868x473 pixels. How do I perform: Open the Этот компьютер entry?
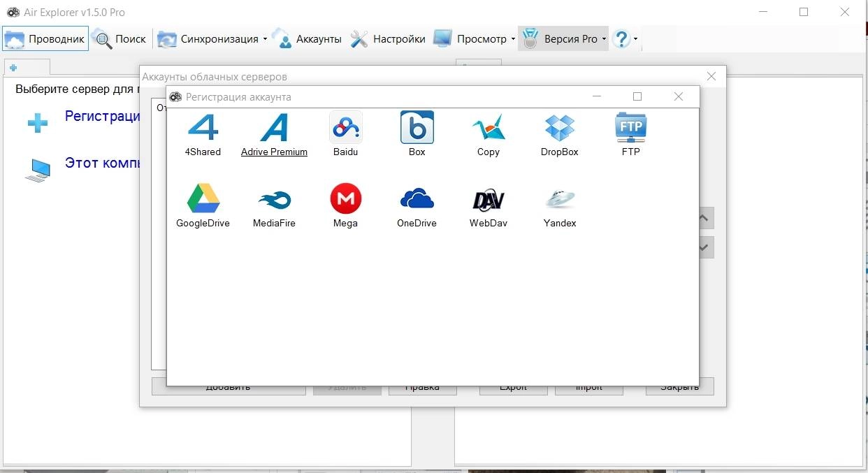point(103,163)
